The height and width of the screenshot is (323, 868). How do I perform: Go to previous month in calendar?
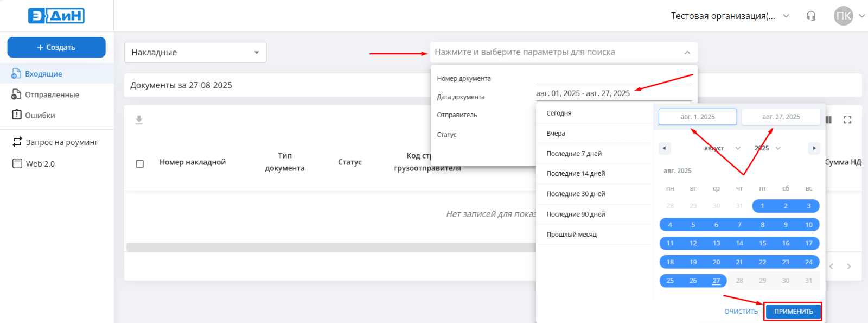(x=665, y=148)
